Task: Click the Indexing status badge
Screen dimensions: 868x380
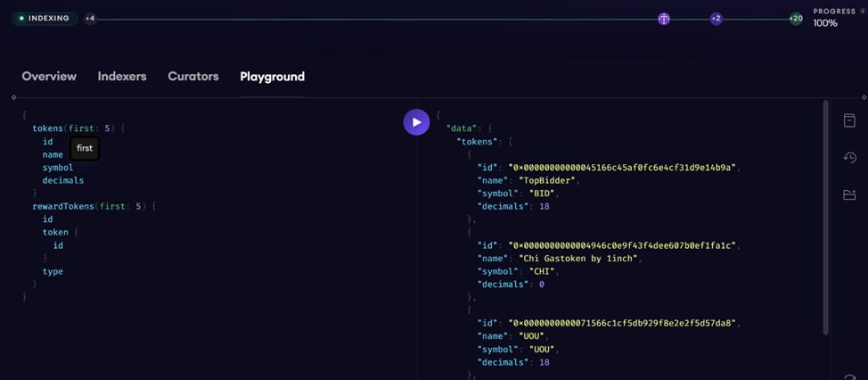Action: tap(45, 19)
